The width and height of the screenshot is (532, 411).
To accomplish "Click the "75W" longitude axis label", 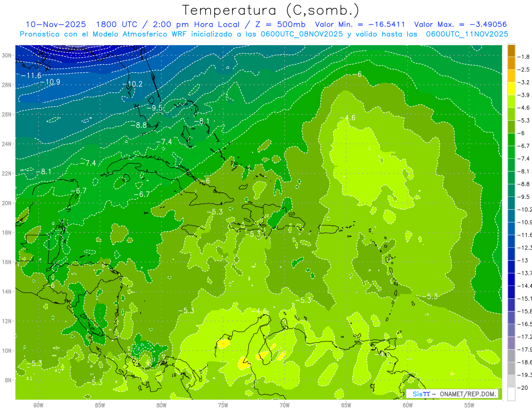I will coord(223,406).
